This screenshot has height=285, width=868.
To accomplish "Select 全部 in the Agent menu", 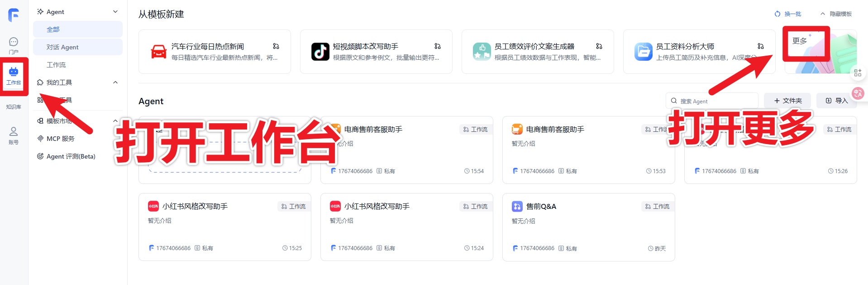I will (x=78, y=29).
